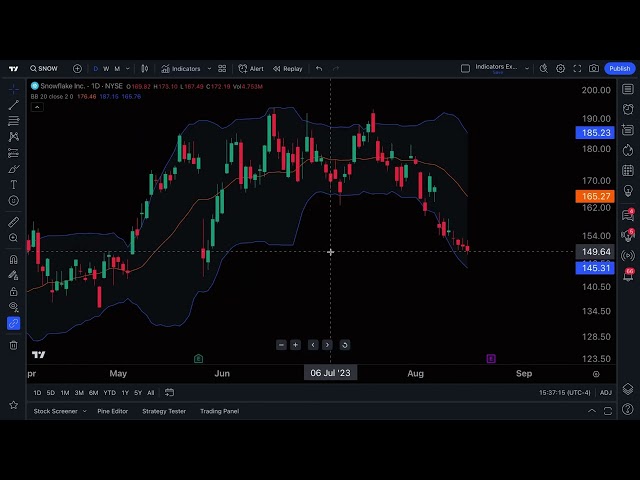
Task: Toggle Magnet mode
Action: [13, 259]
